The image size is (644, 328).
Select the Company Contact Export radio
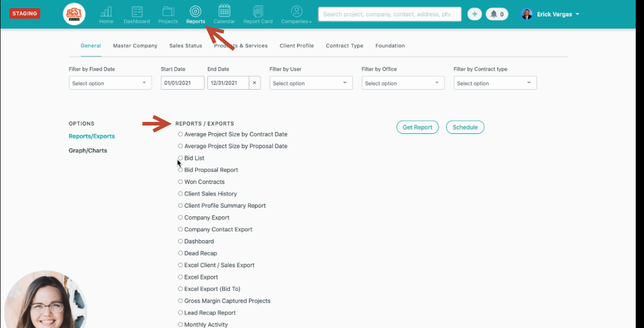point(180,229)
